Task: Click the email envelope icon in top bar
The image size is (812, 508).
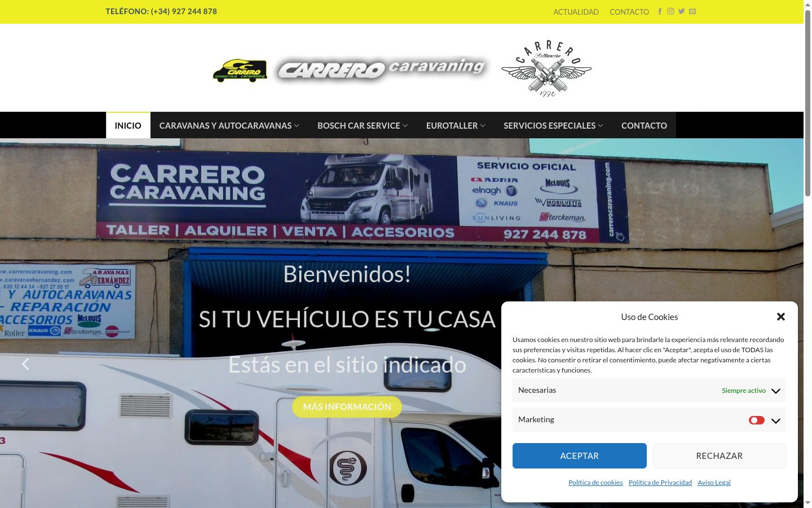Action: (x=692, y=11)
